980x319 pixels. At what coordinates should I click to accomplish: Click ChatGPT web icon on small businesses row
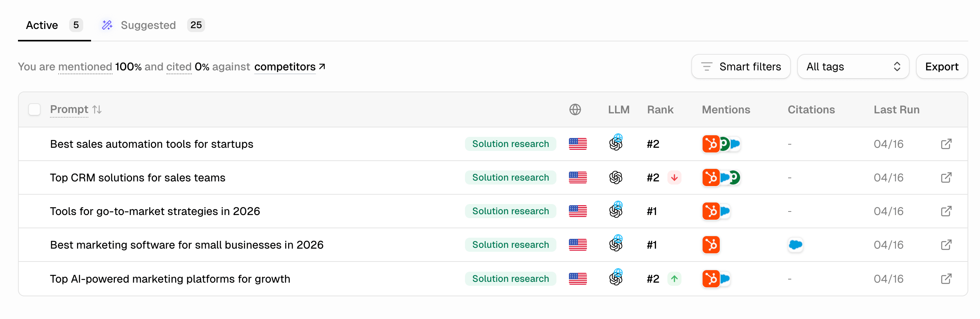click(x=616, y=244)
